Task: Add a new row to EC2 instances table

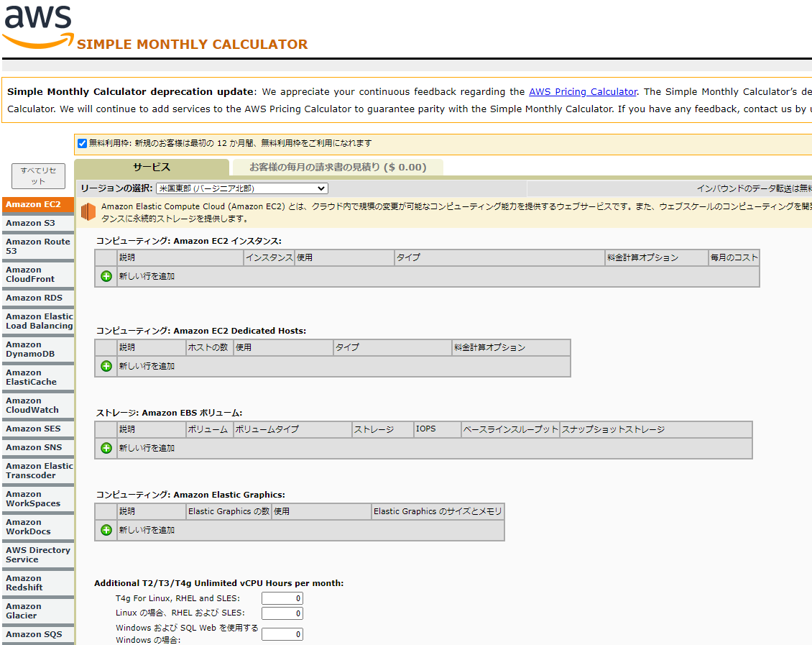Action: pos(106,276)
